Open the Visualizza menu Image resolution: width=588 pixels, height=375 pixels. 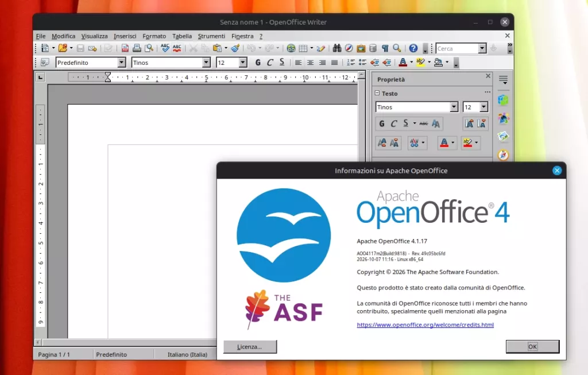[x=95, y=36]
